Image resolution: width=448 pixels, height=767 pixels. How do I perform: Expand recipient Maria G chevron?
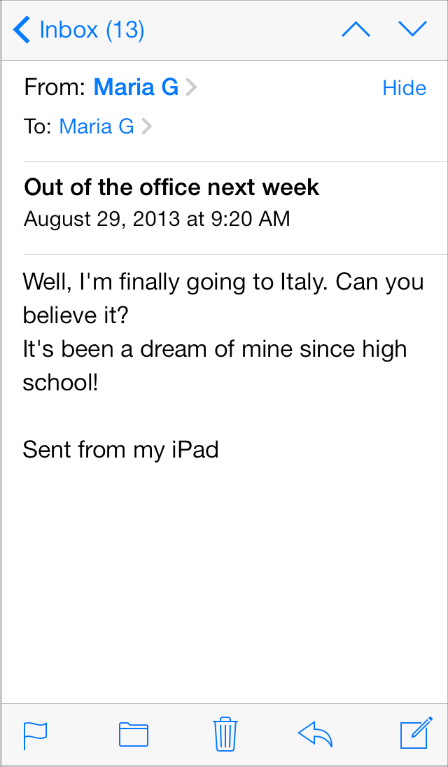146,127
